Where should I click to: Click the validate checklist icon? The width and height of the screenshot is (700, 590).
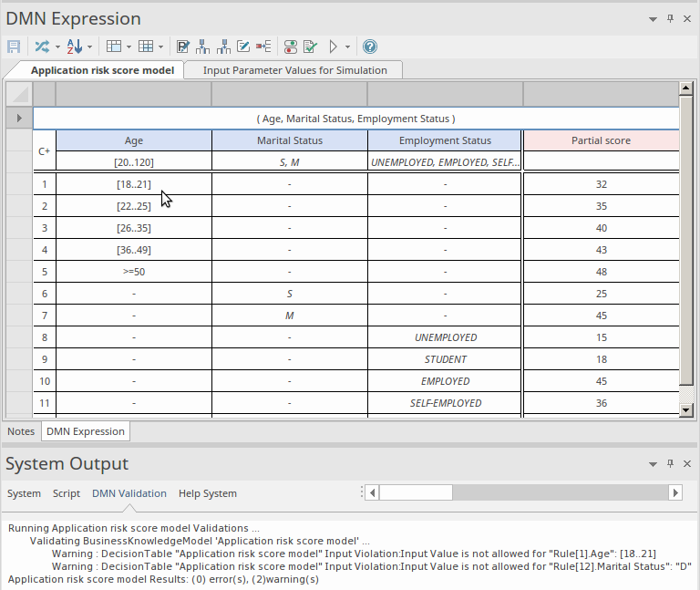tap(311, 47)
